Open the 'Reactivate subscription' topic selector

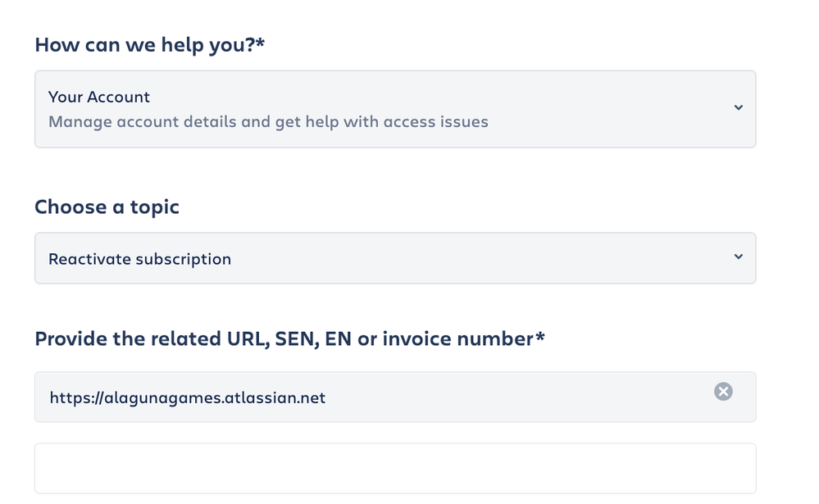point(394,258)
